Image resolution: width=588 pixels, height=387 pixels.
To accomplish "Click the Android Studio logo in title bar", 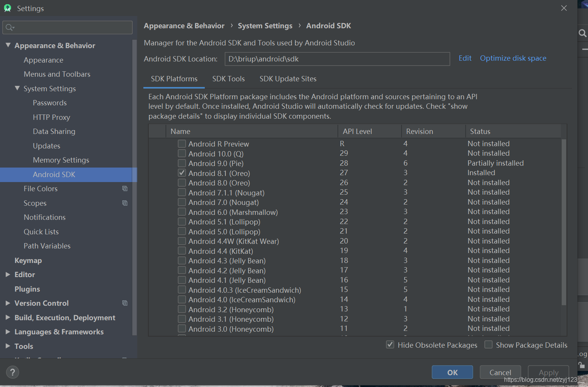I will click(x=8, y=8).
